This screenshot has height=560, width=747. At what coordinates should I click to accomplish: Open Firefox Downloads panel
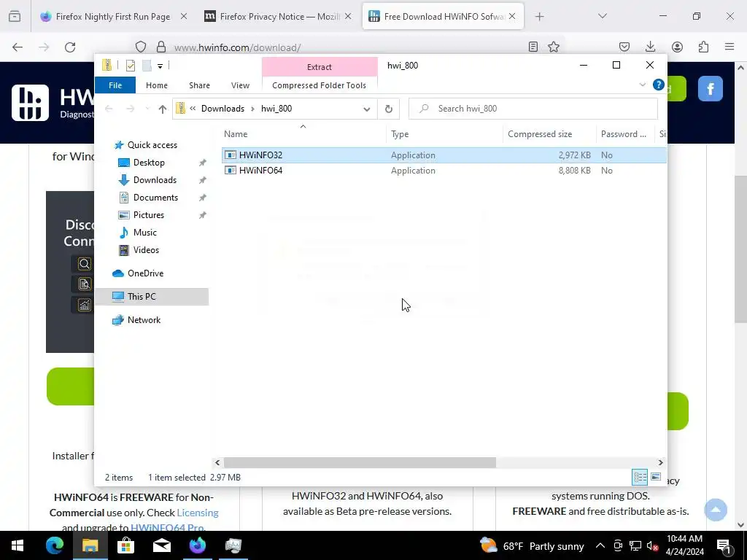pos(650,47)
